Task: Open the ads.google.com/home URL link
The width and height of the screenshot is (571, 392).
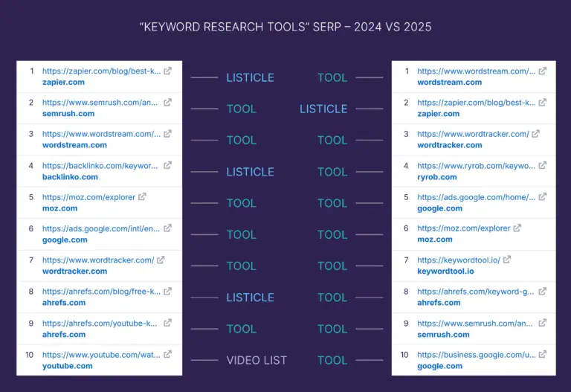Action: pos(477,197)
